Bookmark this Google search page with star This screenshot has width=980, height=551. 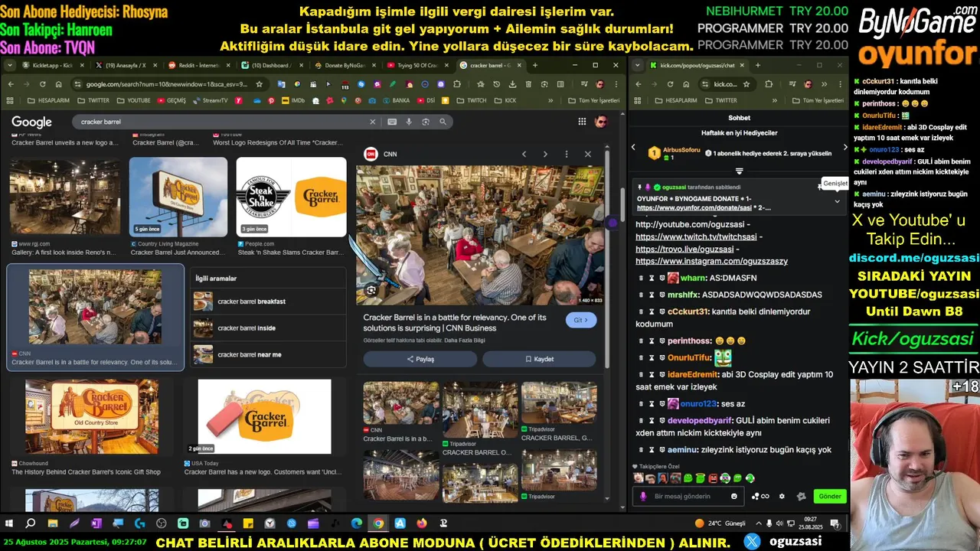pyautogui.click(x=260, y=84)
